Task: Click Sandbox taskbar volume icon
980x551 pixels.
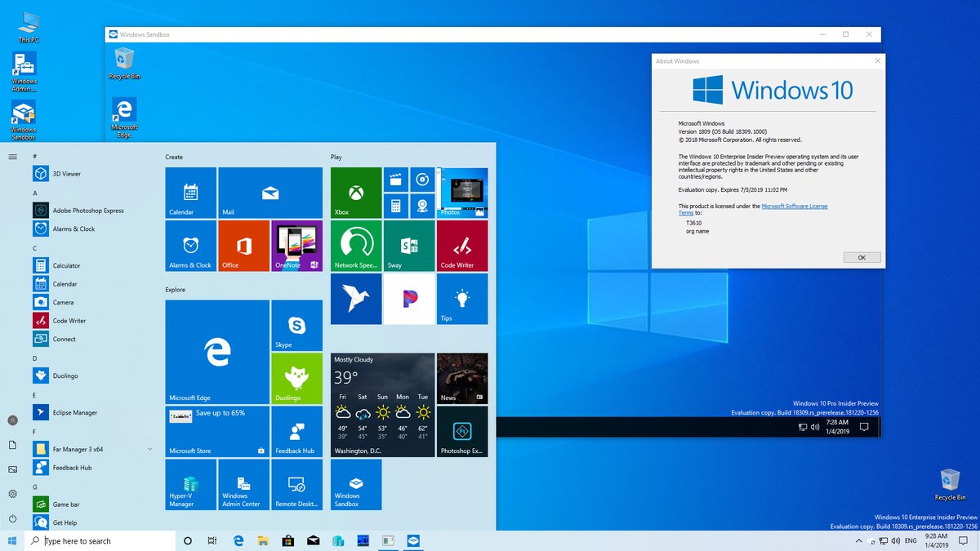Action: 815,428
